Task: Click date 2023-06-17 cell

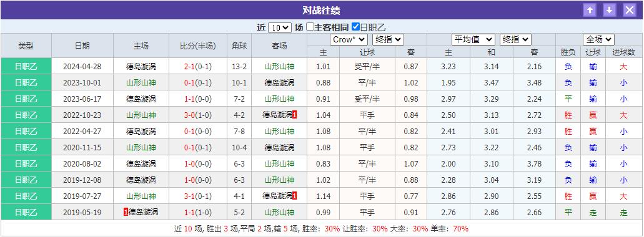Action: [82, 99]
